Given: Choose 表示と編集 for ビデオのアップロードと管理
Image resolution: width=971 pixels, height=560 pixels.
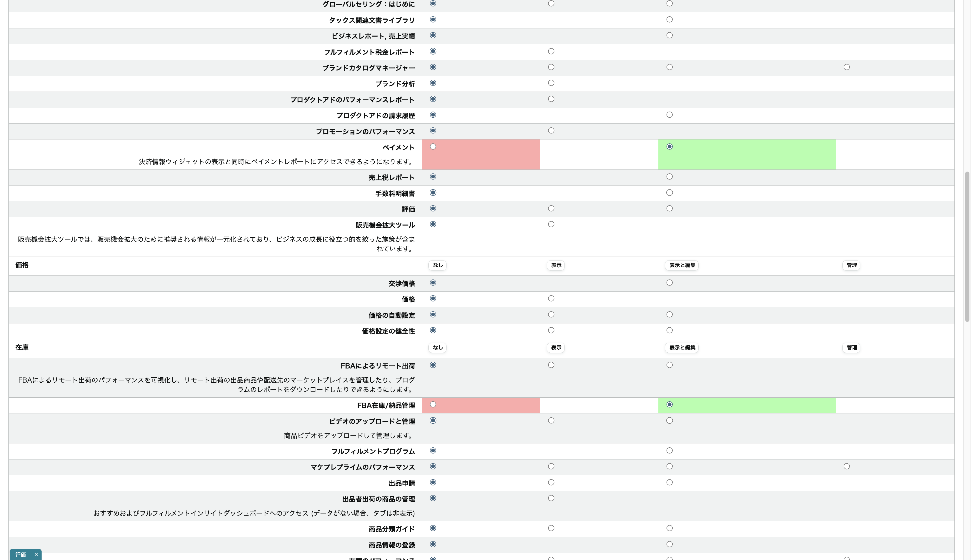Looking at the screenshot, I should click(669, 421).
